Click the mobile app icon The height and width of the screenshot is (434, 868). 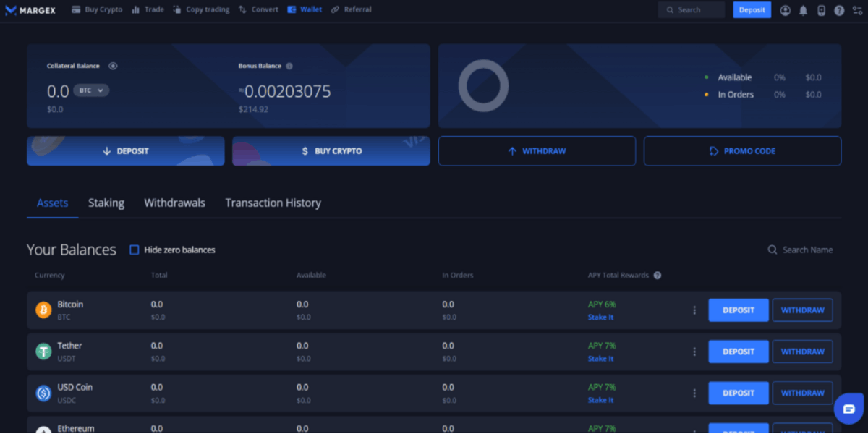pos(821,9)
